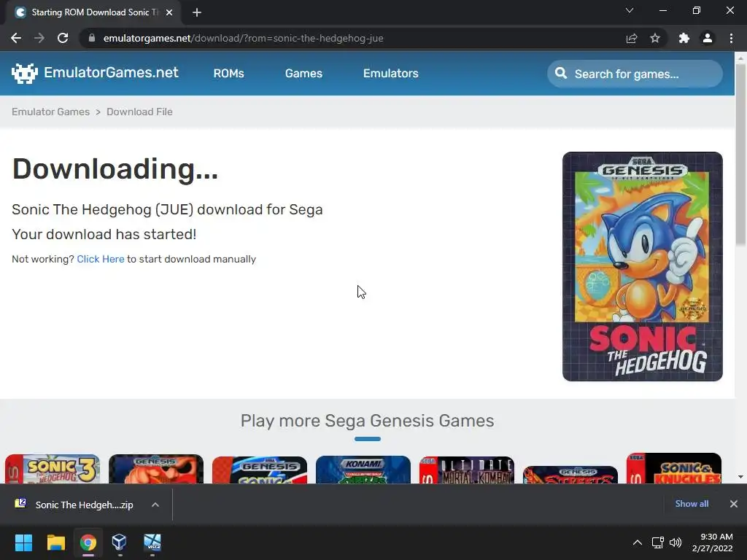Open the Sonic 2 Genesis thumbnail
Image resolution: width=747 pixels, height=560 pixels.
coord(260,470)
